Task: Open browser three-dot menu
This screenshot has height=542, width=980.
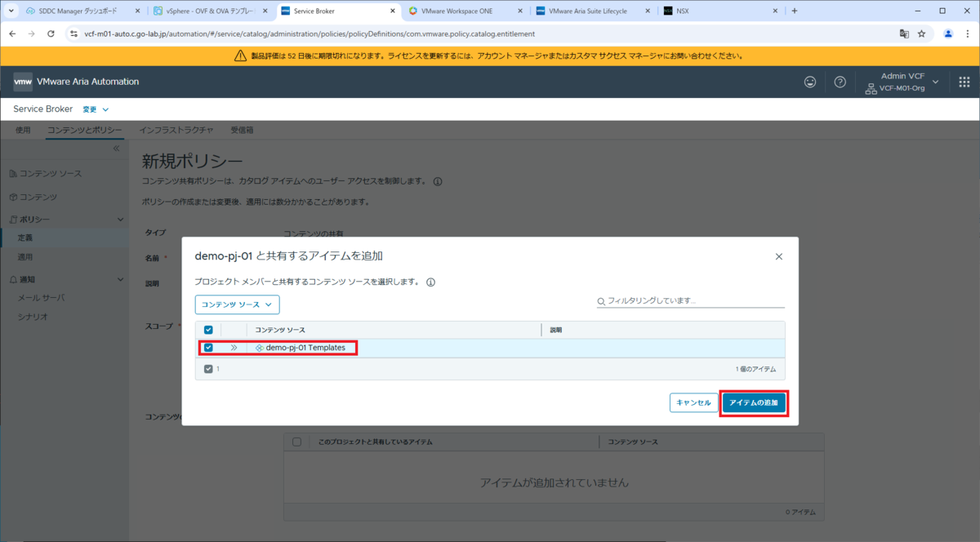Action: 967,33
